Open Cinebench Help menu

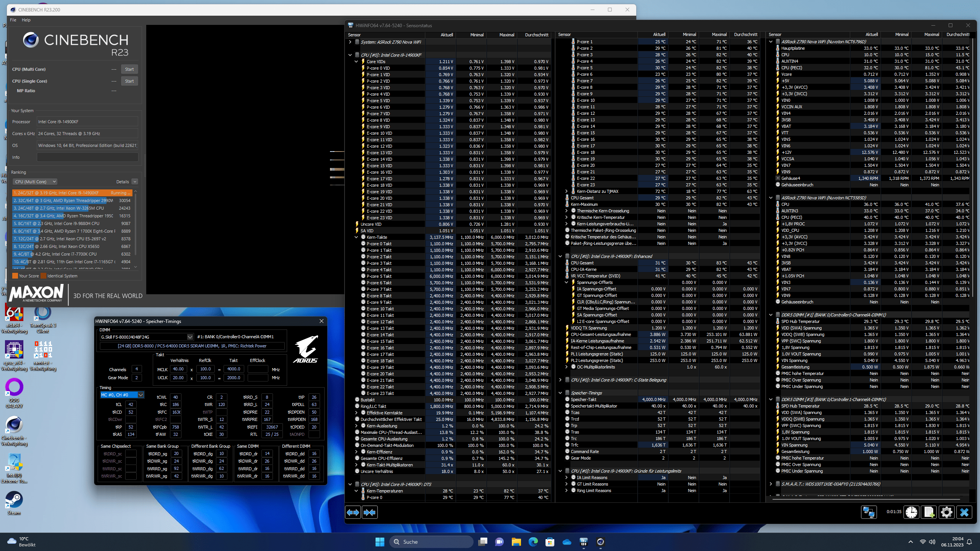[26, 20]
